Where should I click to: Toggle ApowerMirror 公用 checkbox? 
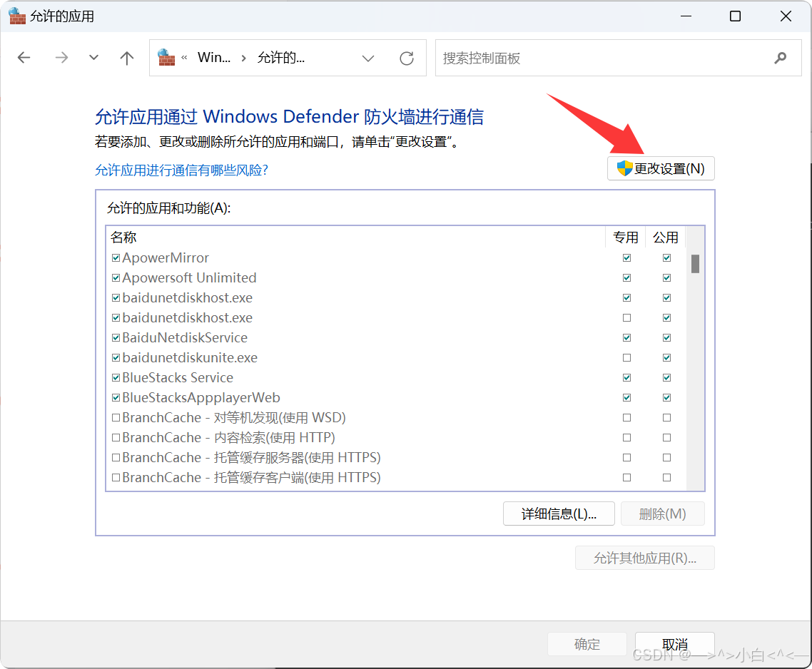[666, 257]
